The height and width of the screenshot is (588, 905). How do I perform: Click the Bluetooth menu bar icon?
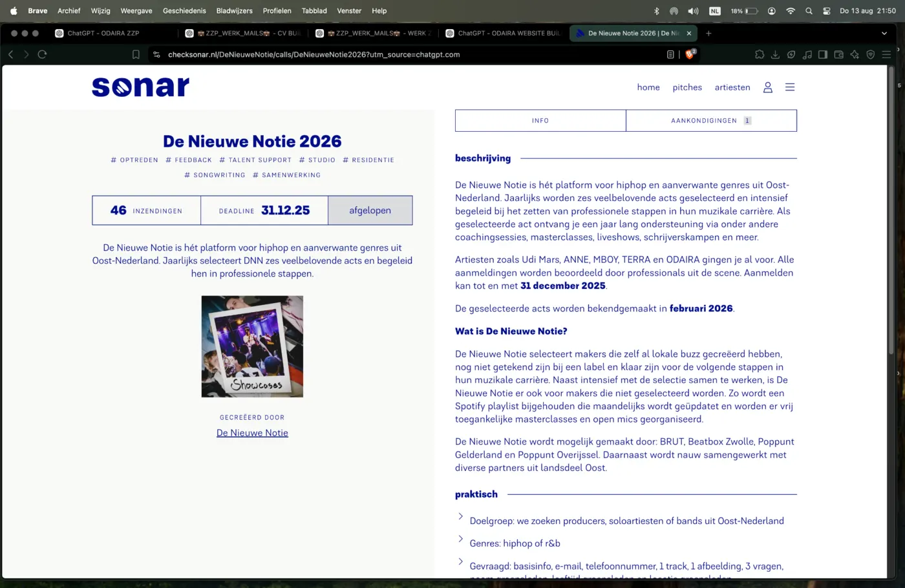[x=656, y=11]
